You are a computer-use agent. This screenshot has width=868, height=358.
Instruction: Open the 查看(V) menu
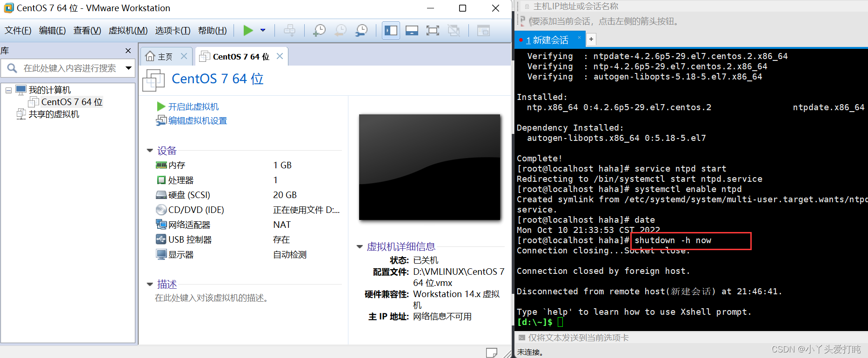click(87, 31)
